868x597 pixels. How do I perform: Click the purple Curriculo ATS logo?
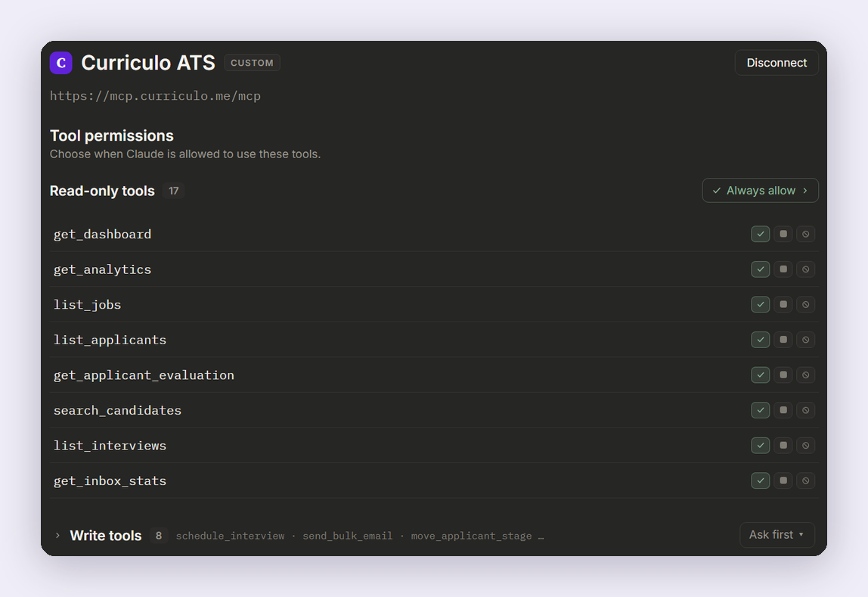pyautogui.click(x=61, y=63)
